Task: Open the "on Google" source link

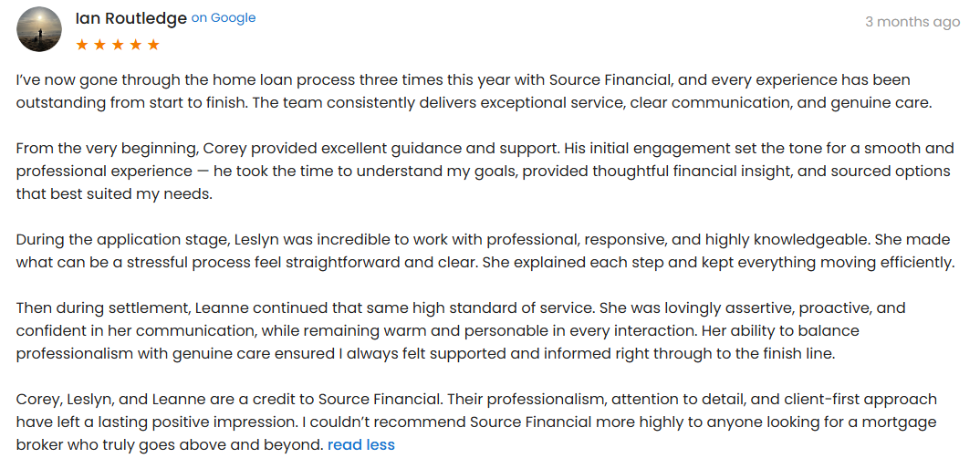Action: 224,18
